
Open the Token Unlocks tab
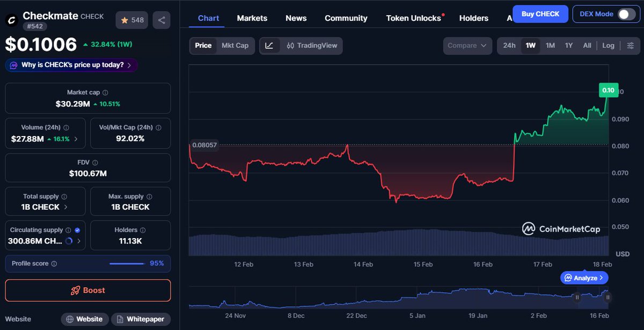click(x=414, y=18)
